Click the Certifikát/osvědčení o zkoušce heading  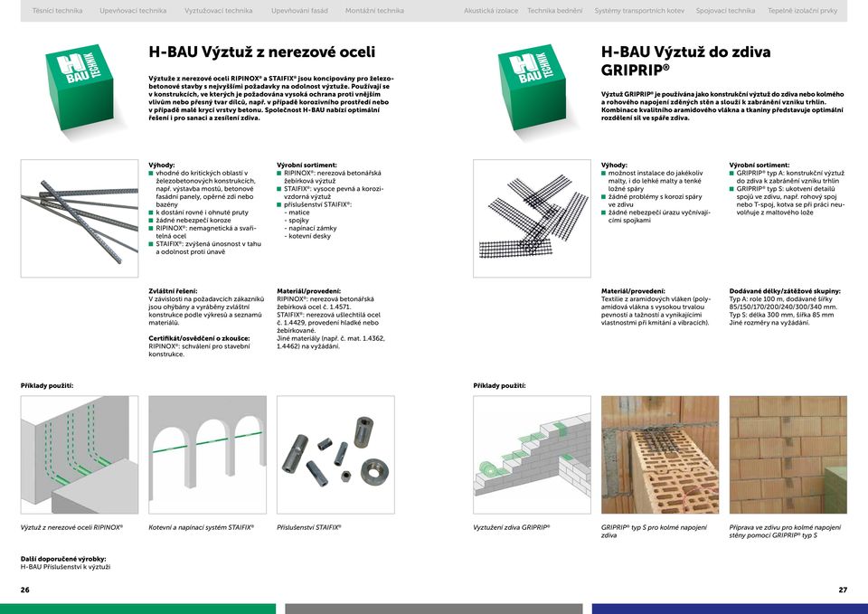click(199, 338)
